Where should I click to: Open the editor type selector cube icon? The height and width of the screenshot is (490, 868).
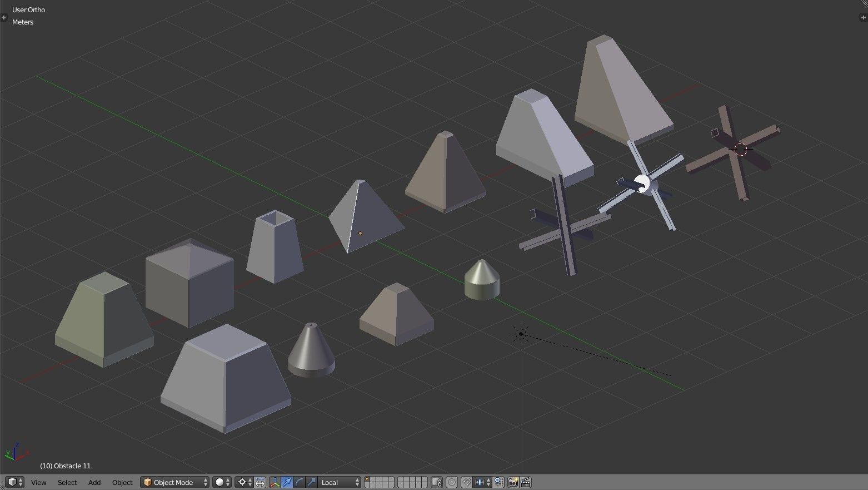click(x=14, y=482)
